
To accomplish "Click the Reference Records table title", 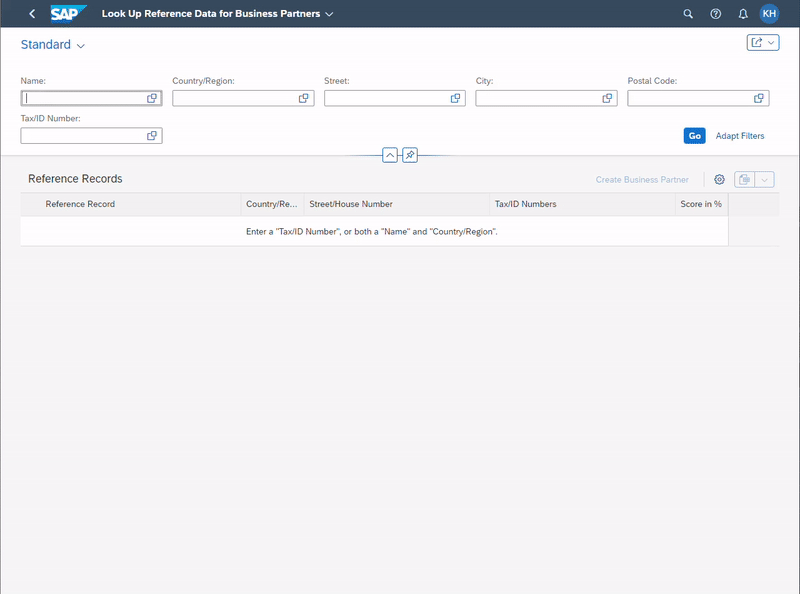I will (x=75, y=179).
